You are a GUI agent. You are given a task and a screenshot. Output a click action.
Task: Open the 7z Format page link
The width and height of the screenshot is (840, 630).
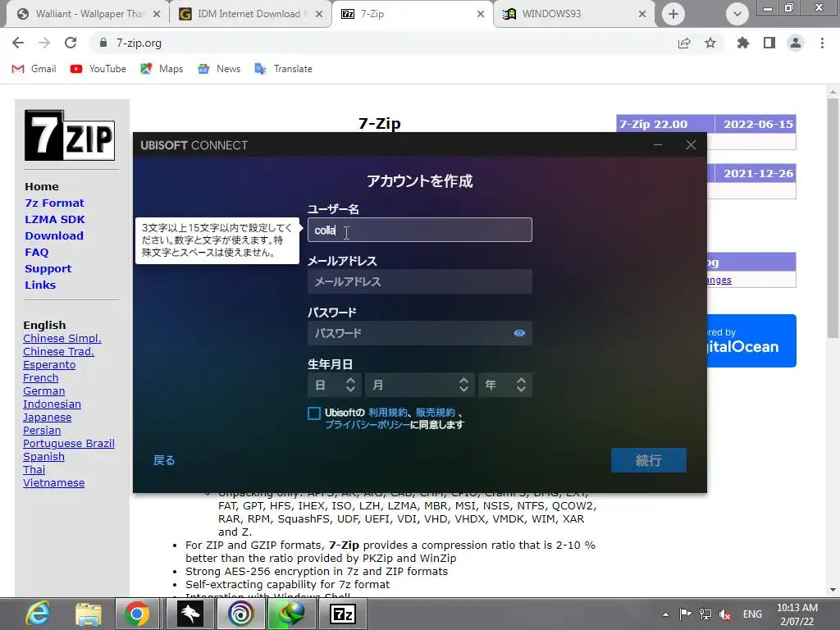[x=54, y=203]
